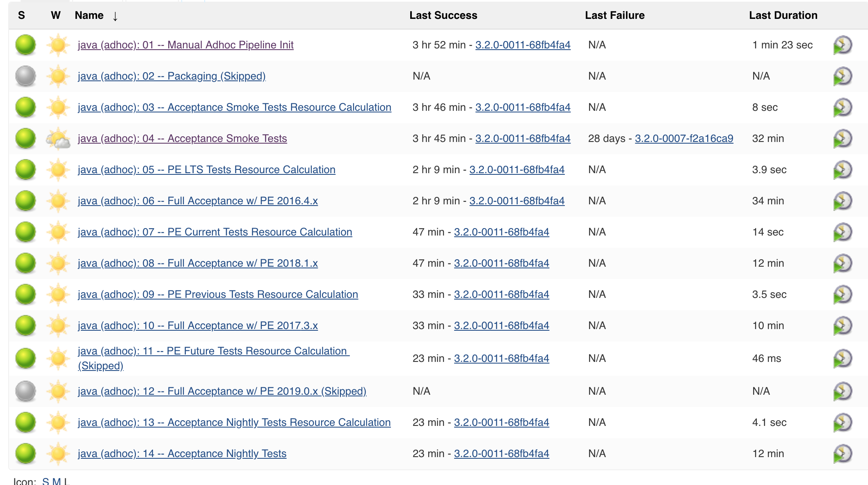Sort by Last Failure column header

click(x=614, y=16)
